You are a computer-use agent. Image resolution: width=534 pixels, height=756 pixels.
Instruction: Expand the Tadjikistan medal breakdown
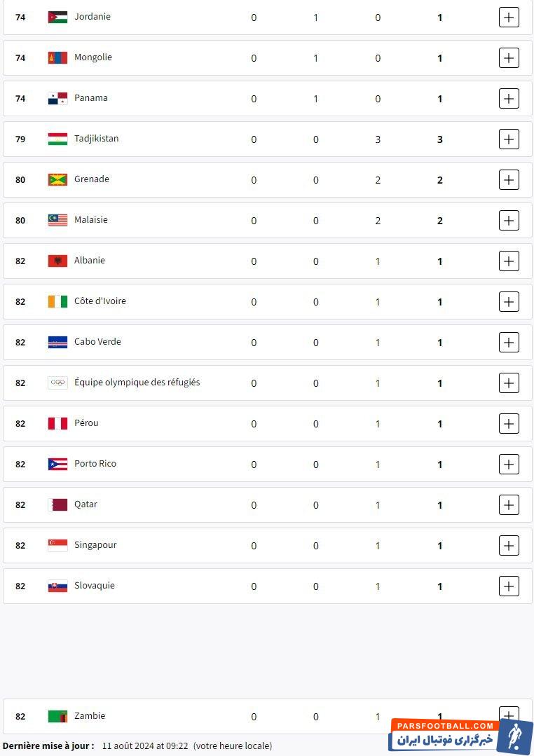(x=509, y=139)
